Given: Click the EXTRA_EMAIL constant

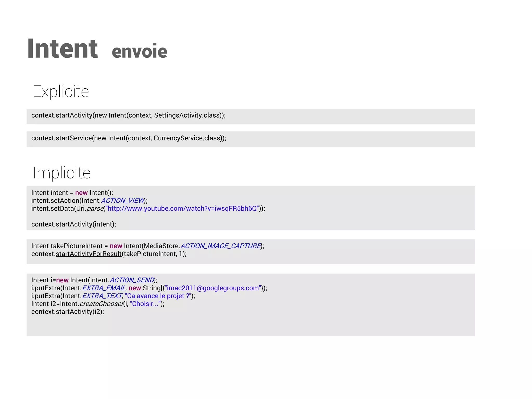Looking at the screenshot, I should click(x=104, y=288).
